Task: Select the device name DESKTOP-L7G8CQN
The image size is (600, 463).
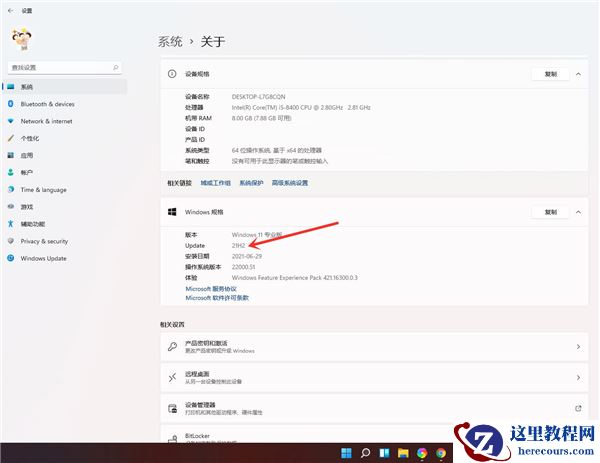Action: coord(258,97)
